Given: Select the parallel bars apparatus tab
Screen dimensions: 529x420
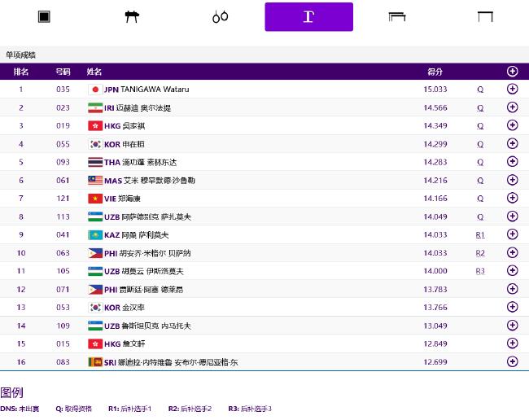Looking at the screenshot, I should click(x=397, y=16).
